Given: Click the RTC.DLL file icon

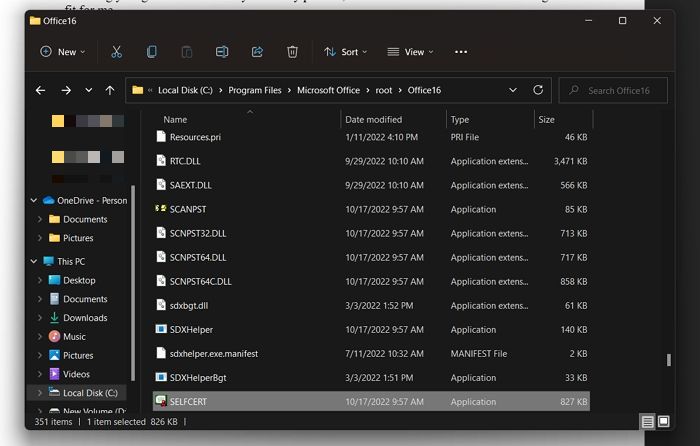Looking at the screenshot, I should click(161, 161).
